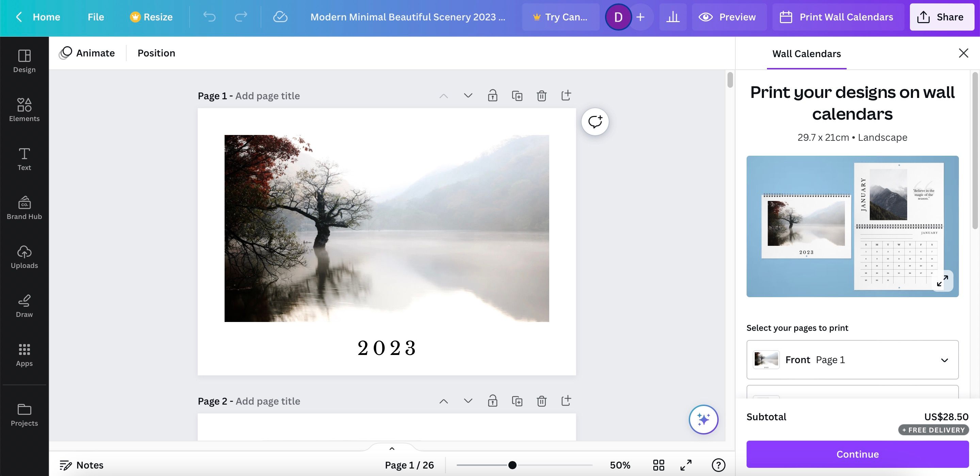Viewport: 980px width, 476px height.
Task: Click Add page title for Page 1
Action: (x=267, y=96)
